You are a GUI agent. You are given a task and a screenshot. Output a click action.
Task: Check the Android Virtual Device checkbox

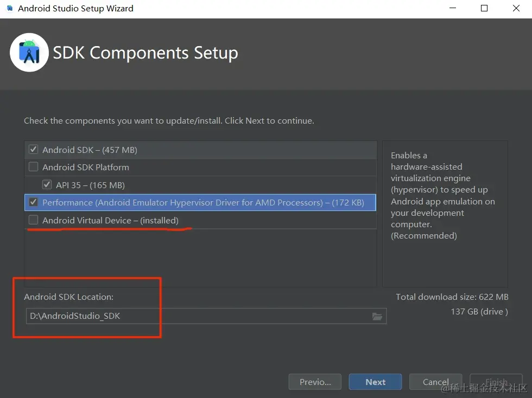(x=33, y=220)
